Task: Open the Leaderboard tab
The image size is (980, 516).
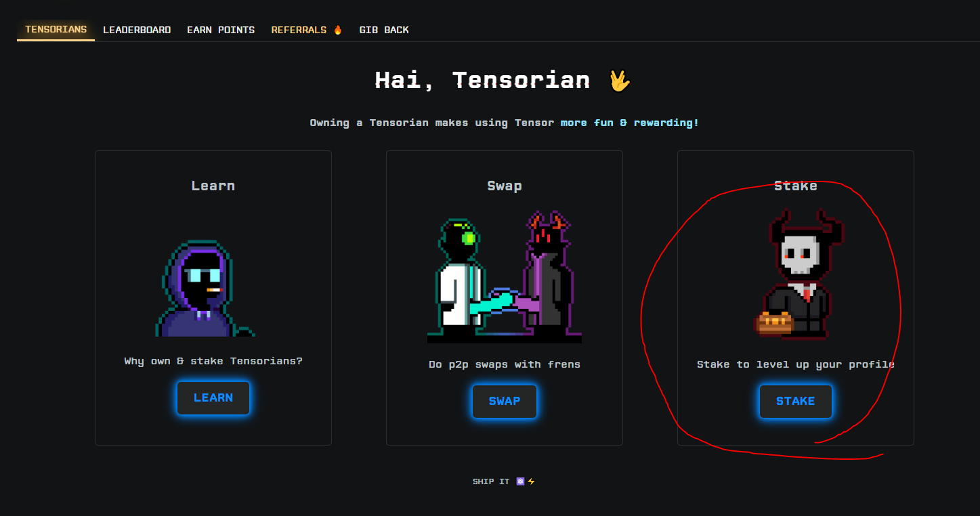Action: coord(137,30)
